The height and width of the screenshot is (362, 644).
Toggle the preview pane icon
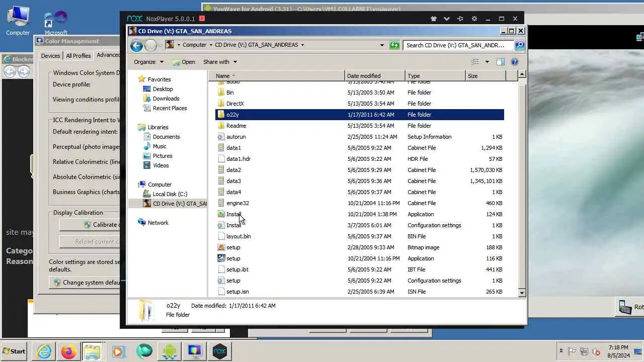[501, 62]
